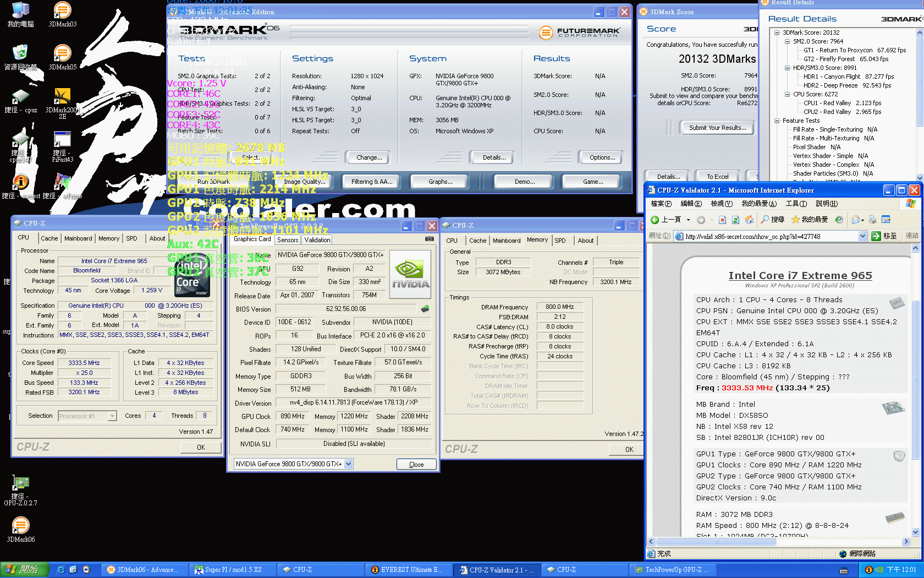Viewport: 924px width, 578px height.
Task: Click the Demo... button in 3DMark06
Action: [x=525, y=182]
